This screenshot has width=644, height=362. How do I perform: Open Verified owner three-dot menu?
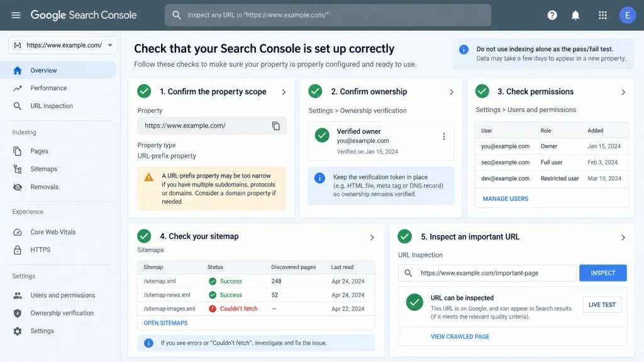pyautogui.click(x=443, y=136)
